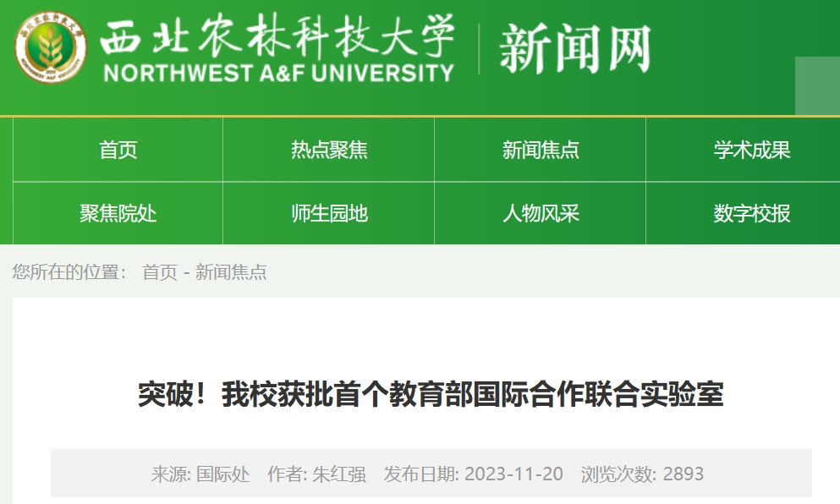Select the 人物风采 navigation item
The width and height of the screenshot is (840, 504).
tap(541, 214)
